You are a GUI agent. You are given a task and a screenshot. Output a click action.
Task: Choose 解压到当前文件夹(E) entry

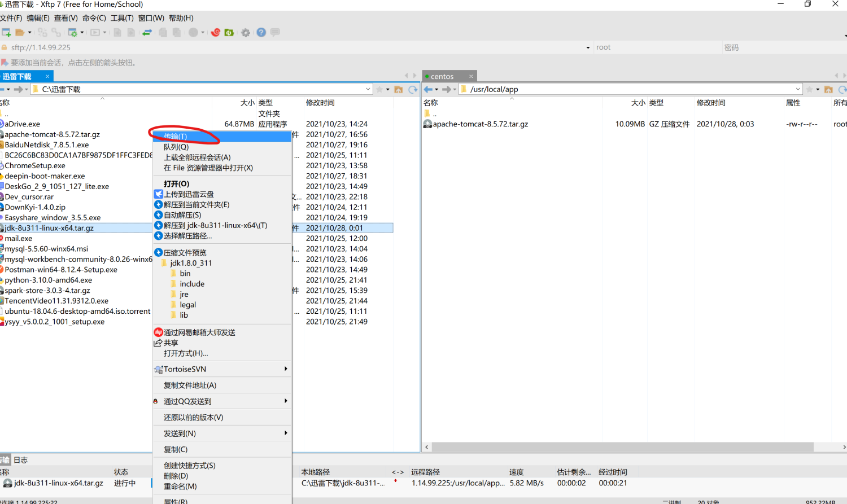click(222, 204)
